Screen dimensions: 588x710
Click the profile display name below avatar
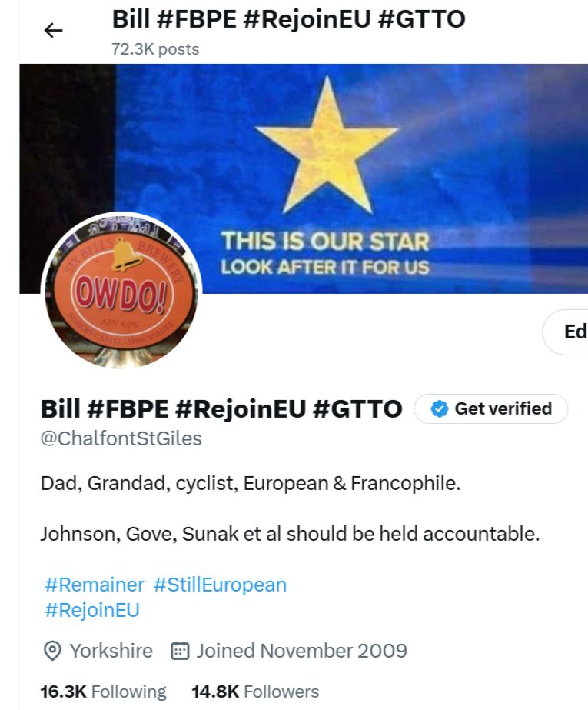pos(221,409)
